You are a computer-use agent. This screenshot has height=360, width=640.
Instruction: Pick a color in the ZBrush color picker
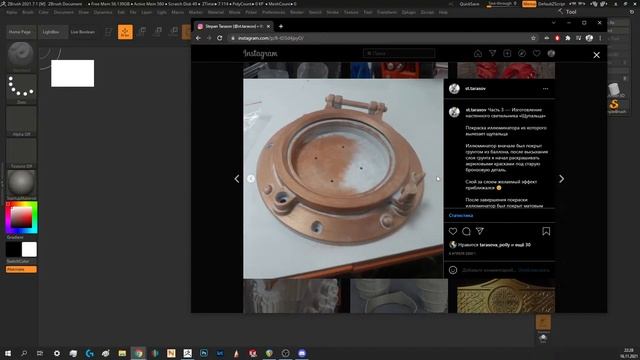tap(21, 217)
